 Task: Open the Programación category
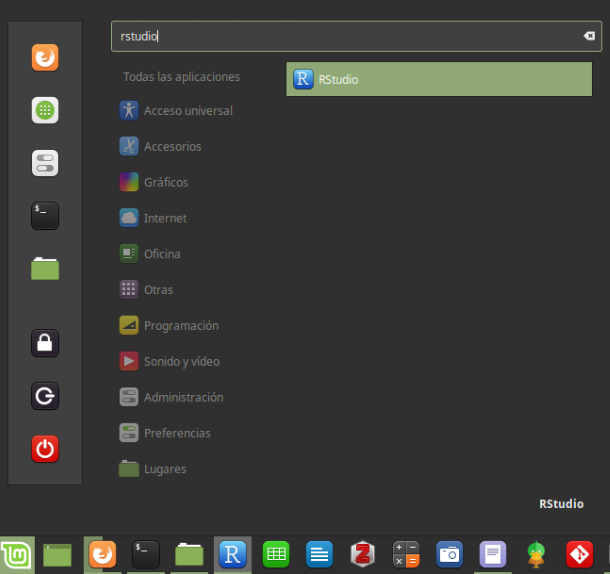[x=169, y=325]
